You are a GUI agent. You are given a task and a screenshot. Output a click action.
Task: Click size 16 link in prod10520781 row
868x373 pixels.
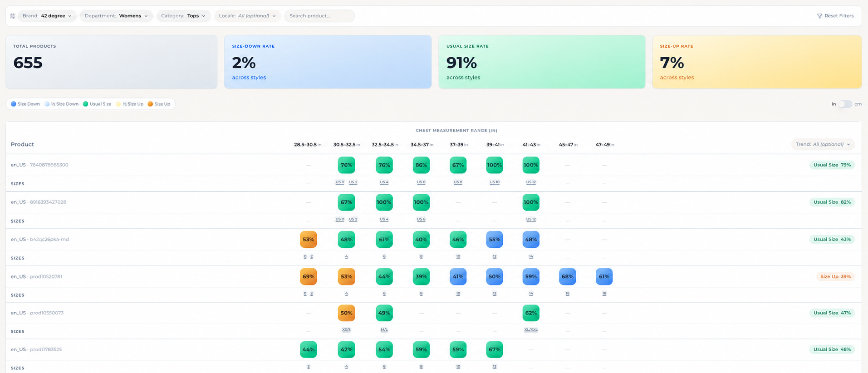coord(568,294)
